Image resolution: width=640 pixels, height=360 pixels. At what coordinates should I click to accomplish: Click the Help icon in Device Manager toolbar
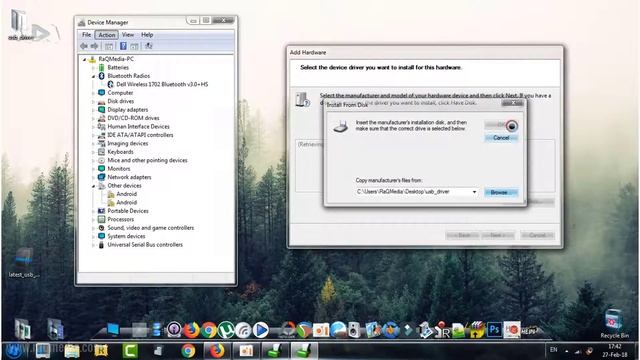(123, 46)
